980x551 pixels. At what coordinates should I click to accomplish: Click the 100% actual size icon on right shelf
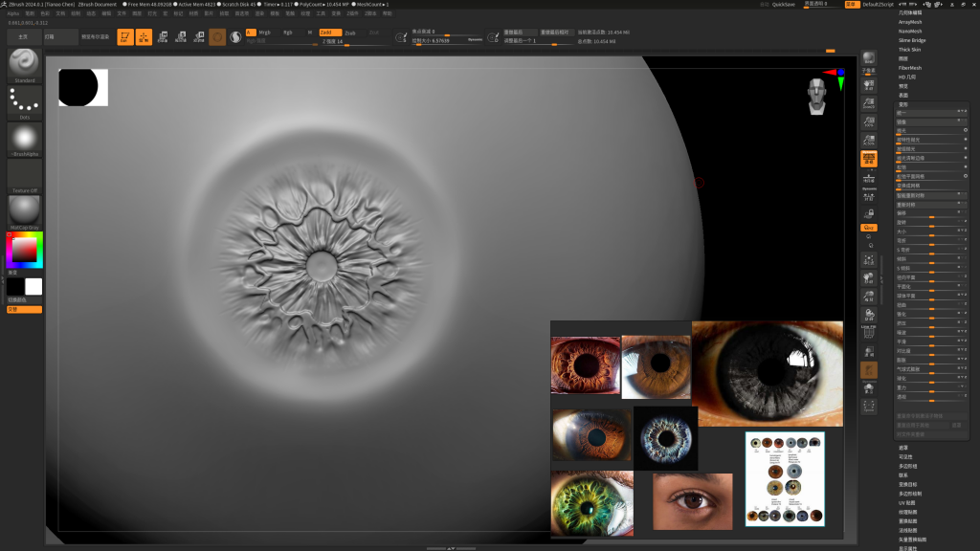[869, 121]
